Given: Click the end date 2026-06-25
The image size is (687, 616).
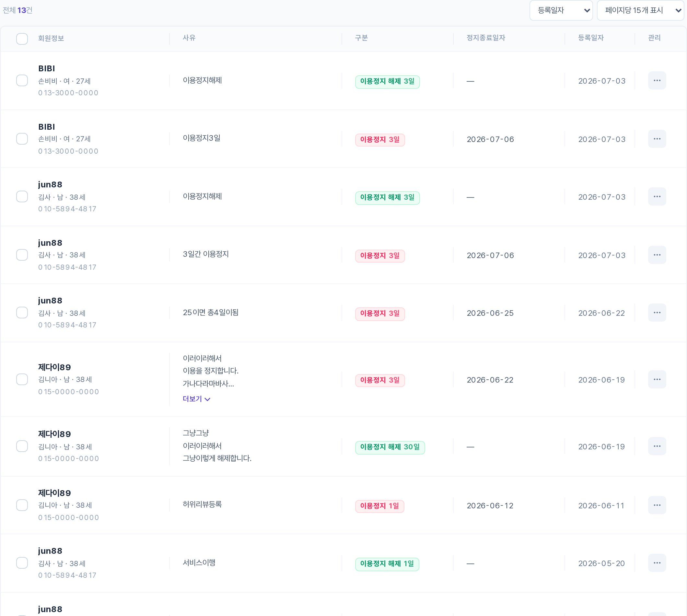Looking at the screenshot, I should [x=490, y=314].
